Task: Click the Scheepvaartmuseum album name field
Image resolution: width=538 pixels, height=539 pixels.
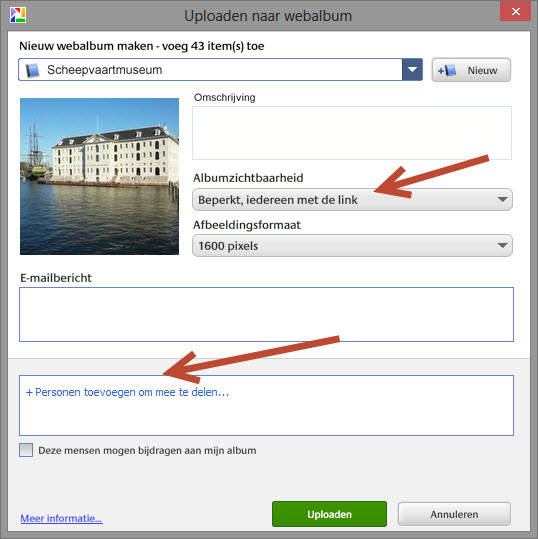Action: [x=210, y=70]
